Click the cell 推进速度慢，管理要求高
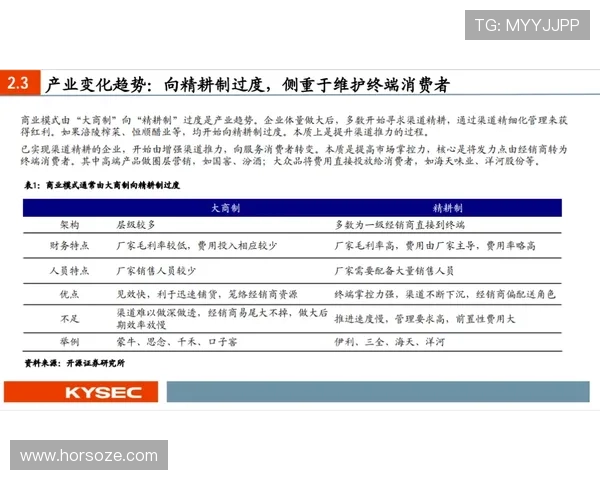 point(425,318)
